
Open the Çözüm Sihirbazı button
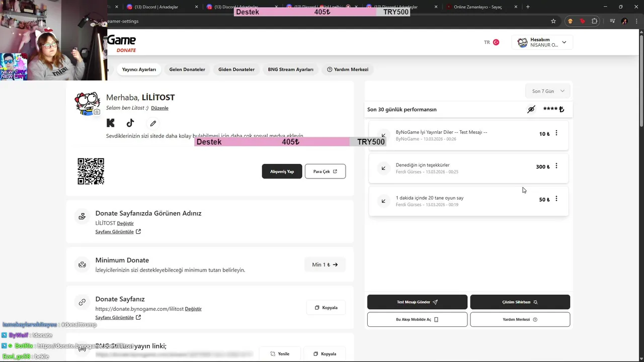point(520,302)
